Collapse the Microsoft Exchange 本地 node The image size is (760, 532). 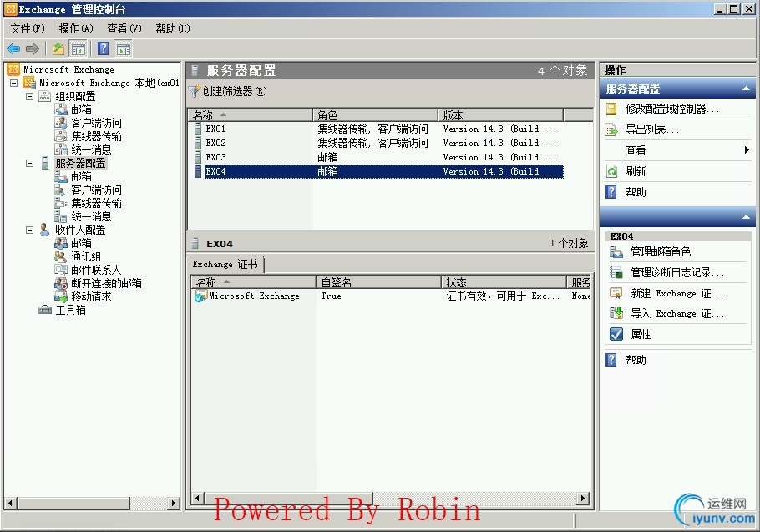pyautogui.click(x=14, y=83)
